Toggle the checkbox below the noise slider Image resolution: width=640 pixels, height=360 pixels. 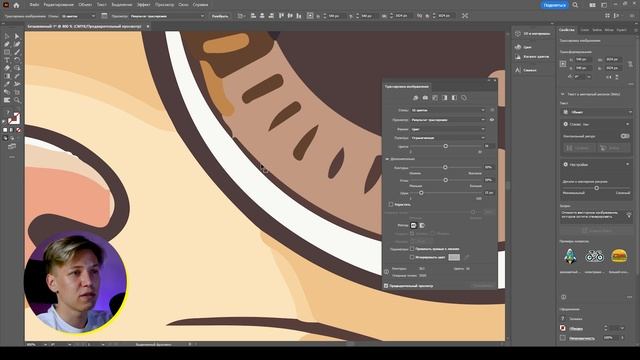point(391,204)
